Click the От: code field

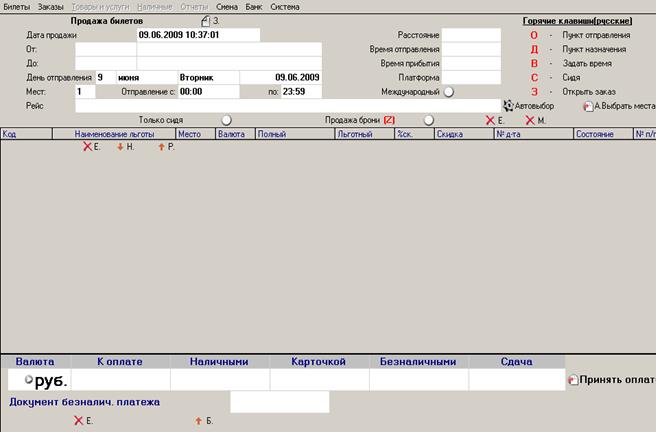[x=105, y=49]
